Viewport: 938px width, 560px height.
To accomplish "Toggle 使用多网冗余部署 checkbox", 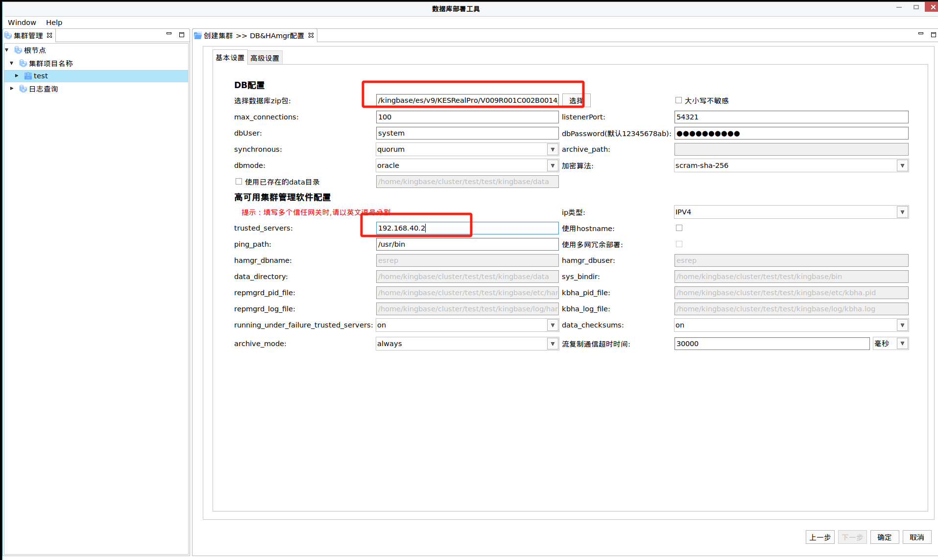I will (x=679, y=244).
